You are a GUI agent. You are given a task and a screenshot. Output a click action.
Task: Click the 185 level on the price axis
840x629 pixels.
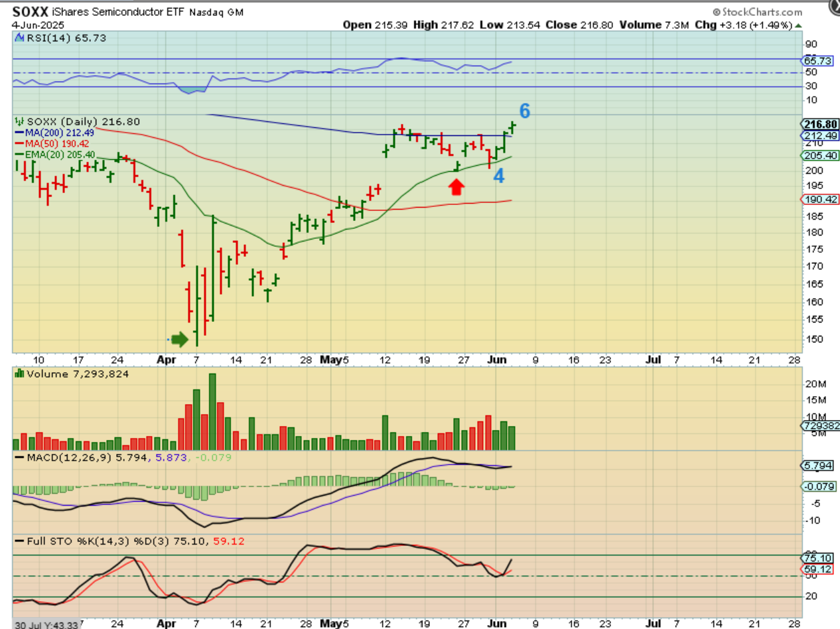[813, 216]
